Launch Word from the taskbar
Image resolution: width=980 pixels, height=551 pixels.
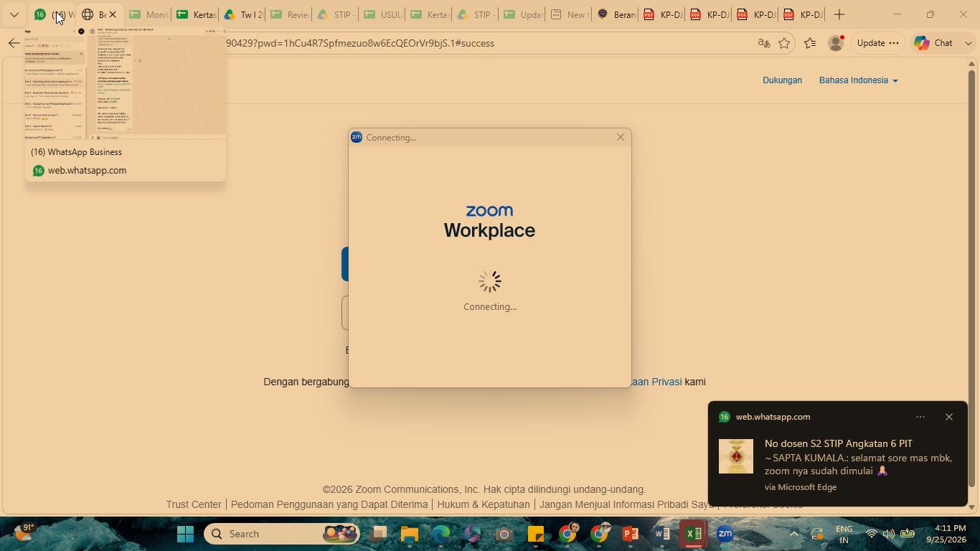click(x=661, y=534)
